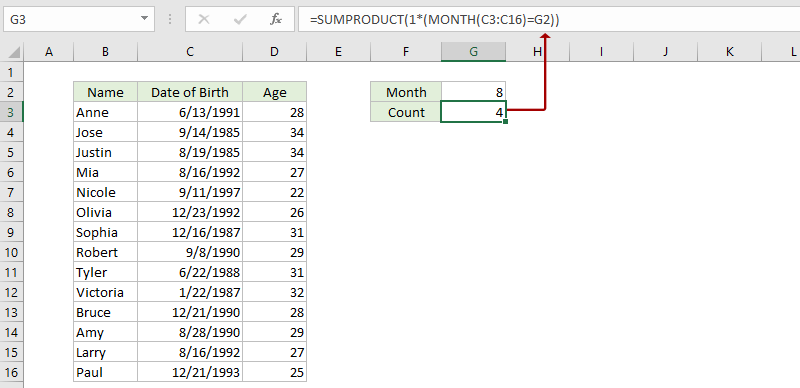This screenshot has width=800, height=388.
Task: Select column E header
Action: (338, 52)
